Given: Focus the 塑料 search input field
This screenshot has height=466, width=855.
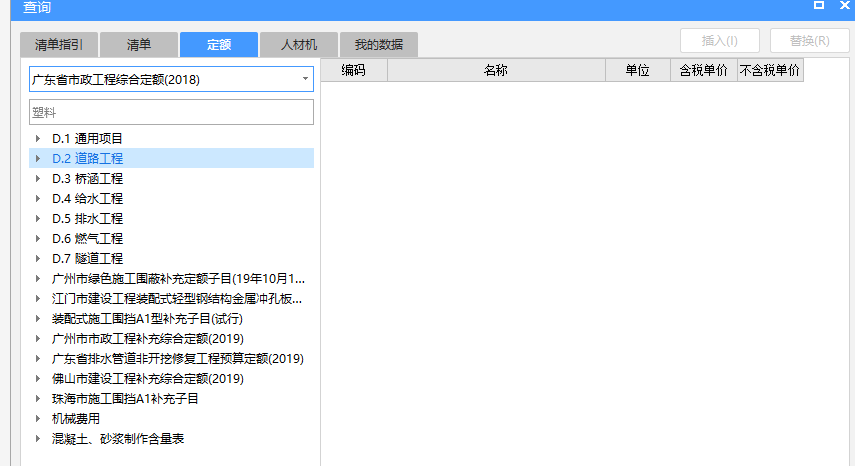Looking at the screenshot, I should click(171, 112).
